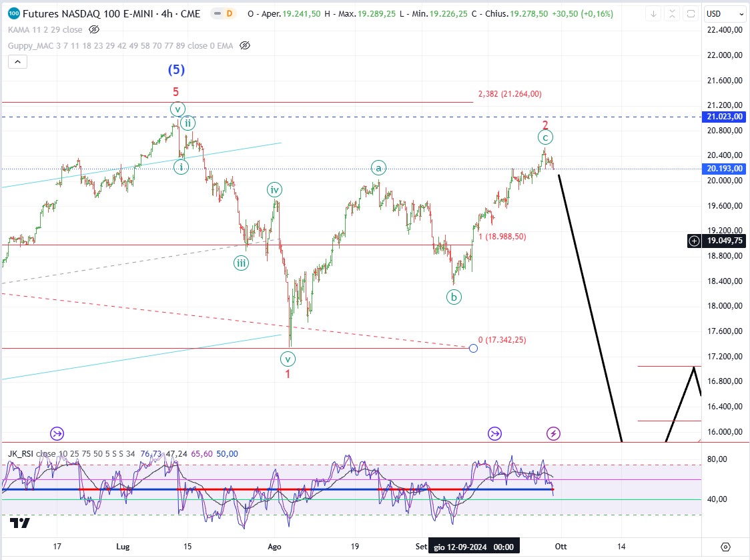Screen dimensions: 750x560
Task: Select the 20.193,00 current price label
Action: click(725, 169)
